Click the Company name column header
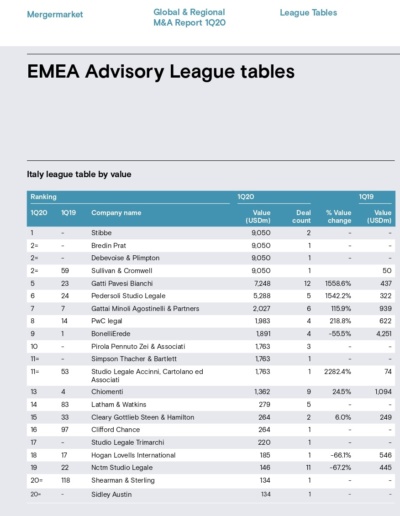Screen dimensions: 400x516 pos(116,213)
